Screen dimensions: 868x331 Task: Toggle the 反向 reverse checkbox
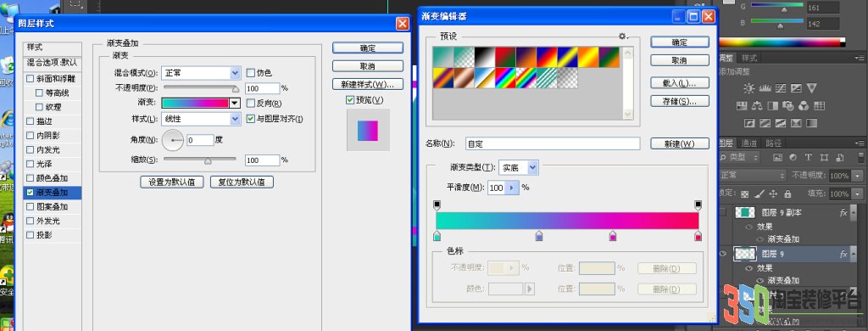click(x=250, y=104)
